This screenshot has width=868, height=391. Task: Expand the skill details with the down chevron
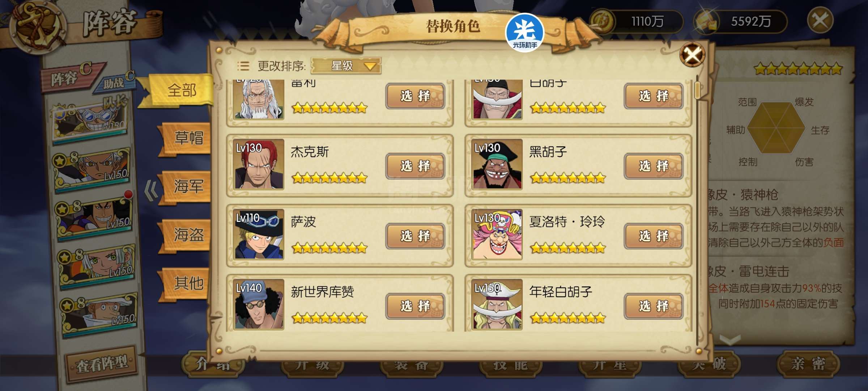pyautogui.click(x=730, y=340)
